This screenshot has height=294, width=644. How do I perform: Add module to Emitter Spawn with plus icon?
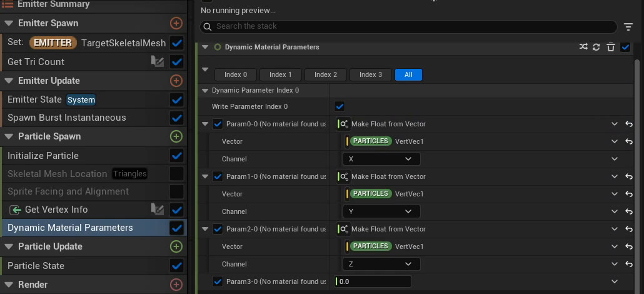[x=176, y=23]
